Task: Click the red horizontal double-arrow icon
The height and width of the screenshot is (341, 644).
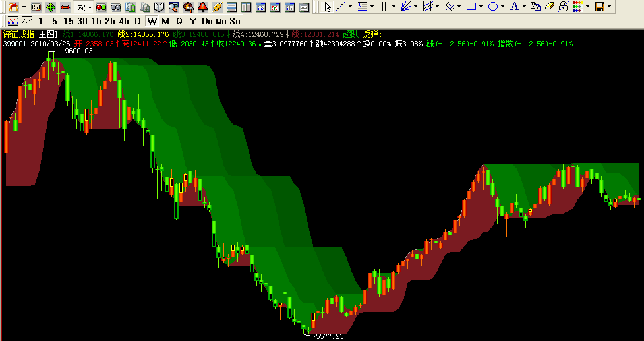Action: click(x=65, y=7)
